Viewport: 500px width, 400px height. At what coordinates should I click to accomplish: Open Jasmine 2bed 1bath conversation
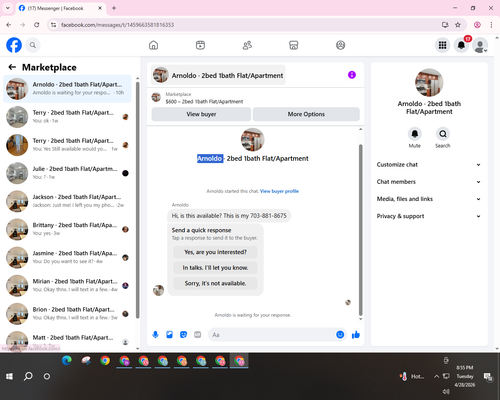pos(67,257)
